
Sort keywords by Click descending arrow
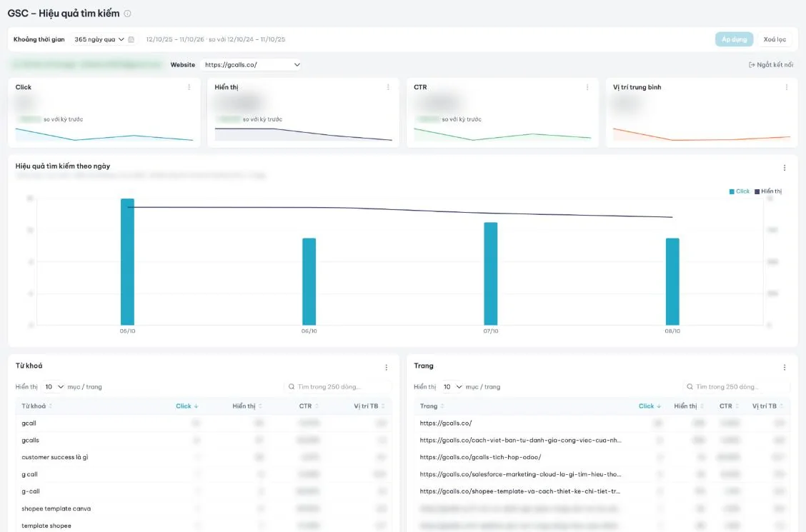[196, 406]
